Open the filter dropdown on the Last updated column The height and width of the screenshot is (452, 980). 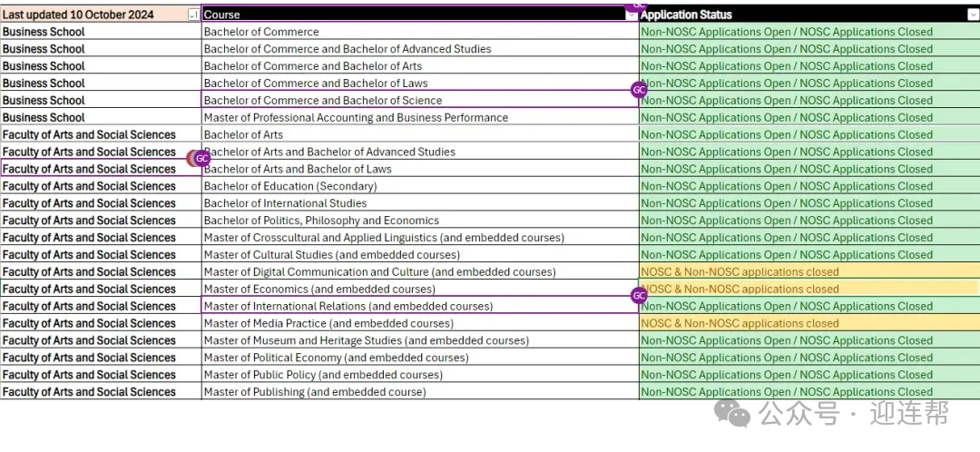[x=193, y=15]
